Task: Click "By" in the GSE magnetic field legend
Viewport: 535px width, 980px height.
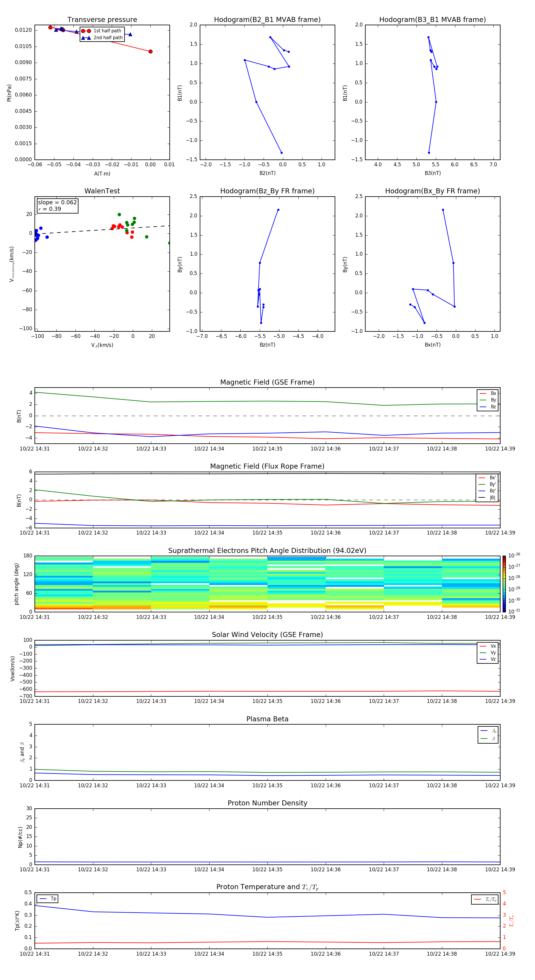Action: tap(493, 400)
